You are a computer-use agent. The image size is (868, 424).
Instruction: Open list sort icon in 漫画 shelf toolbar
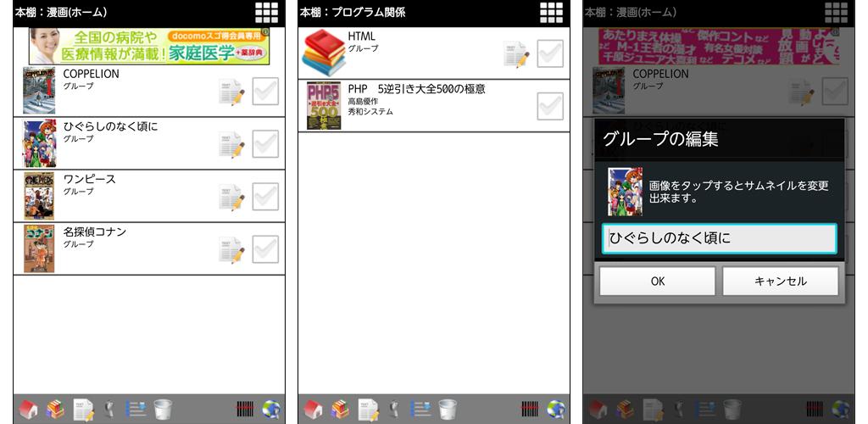pos(136,410)
